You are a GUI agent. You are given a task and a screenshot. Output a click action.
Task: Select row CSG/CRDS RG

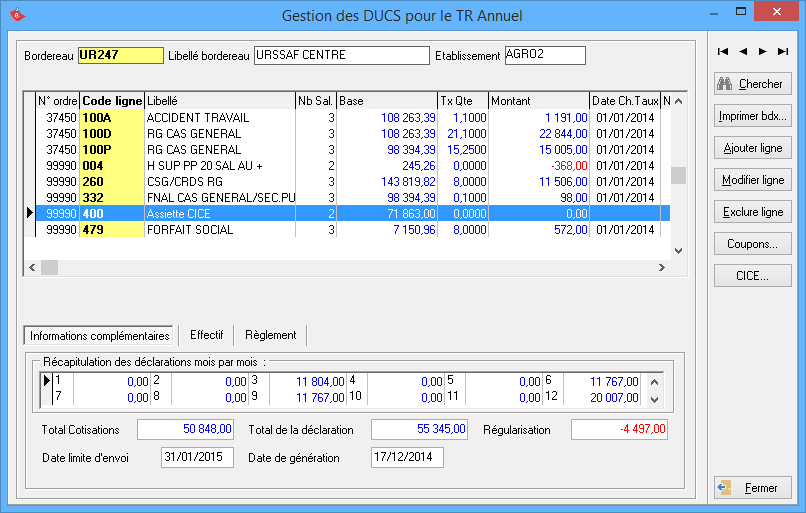[x=353, y=181]
